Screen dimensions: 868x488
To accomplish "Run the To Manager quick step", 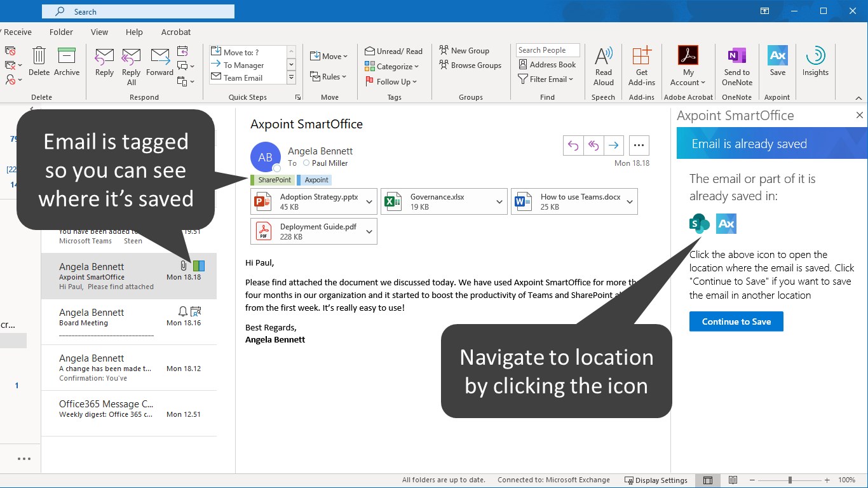I will tap(249, 65).
